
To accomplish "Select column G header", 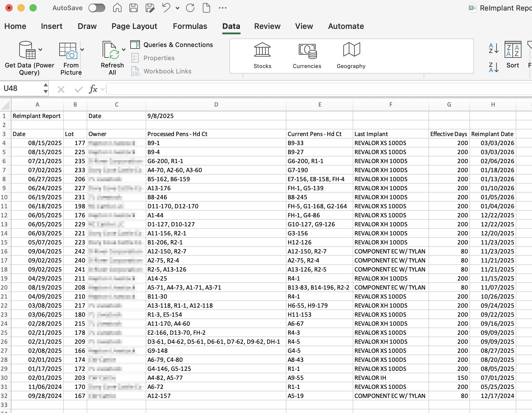I will 449,105.
